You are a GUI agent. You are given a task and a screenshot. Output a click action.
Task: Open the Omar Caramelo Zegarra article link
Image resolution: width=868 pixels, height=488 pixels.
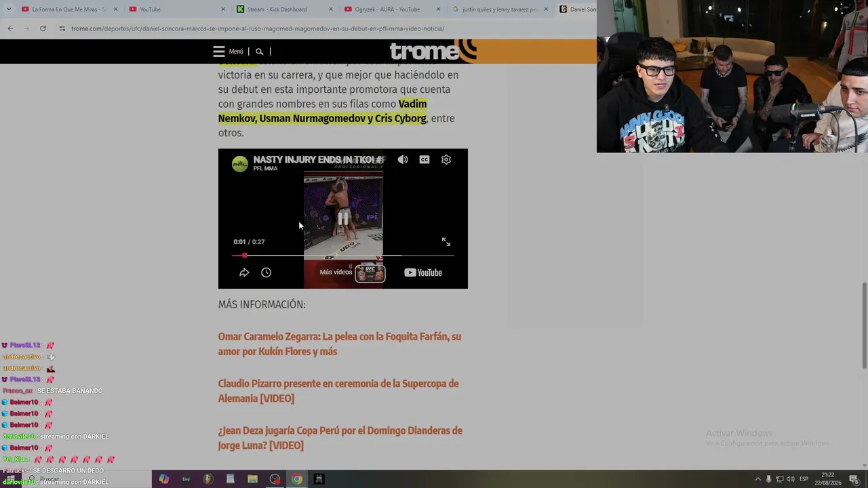[x=340, y=344]
